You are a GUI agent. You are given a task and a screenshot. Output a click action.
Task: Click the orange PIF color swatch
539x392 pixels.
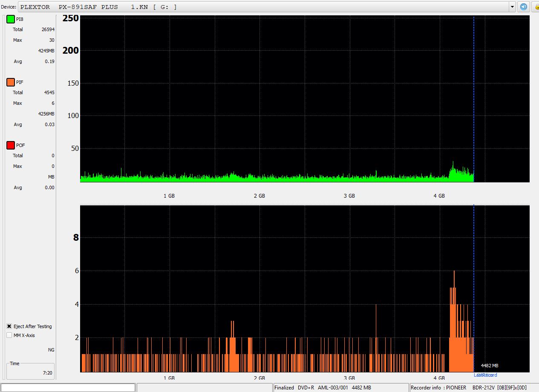(11, 82)
